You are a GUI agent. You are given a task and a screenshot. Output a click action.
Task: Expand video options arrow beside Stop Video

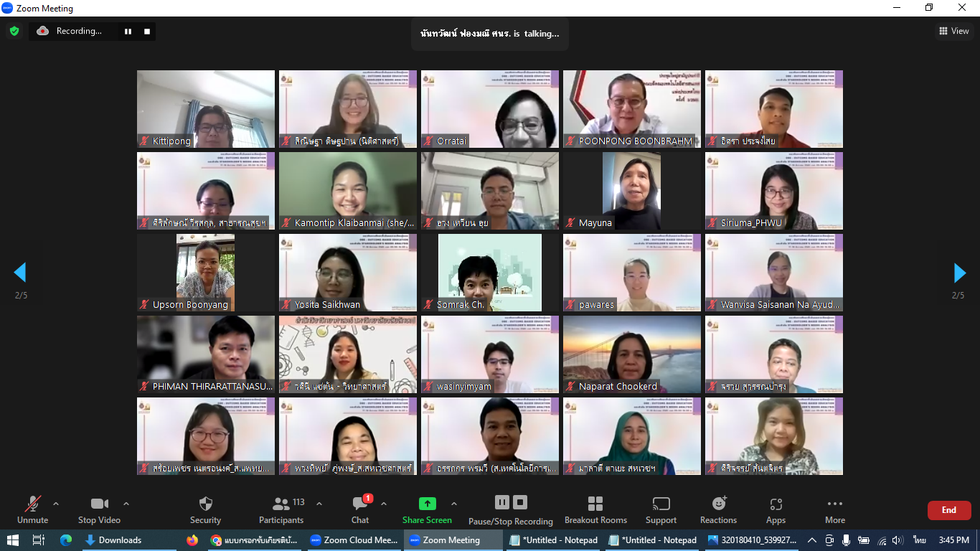tap(126, 504)
